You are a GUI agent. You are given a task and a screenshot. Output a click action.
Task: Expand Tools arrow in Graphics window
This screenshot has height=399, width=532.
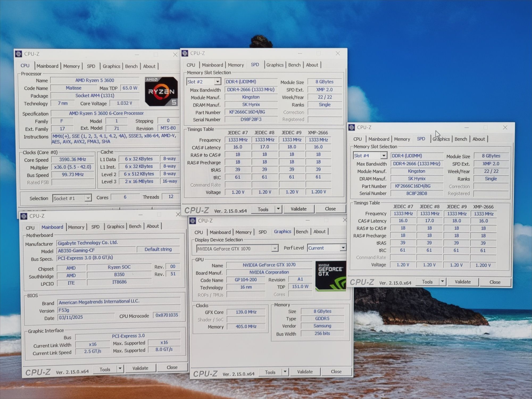tap(285, 372)
